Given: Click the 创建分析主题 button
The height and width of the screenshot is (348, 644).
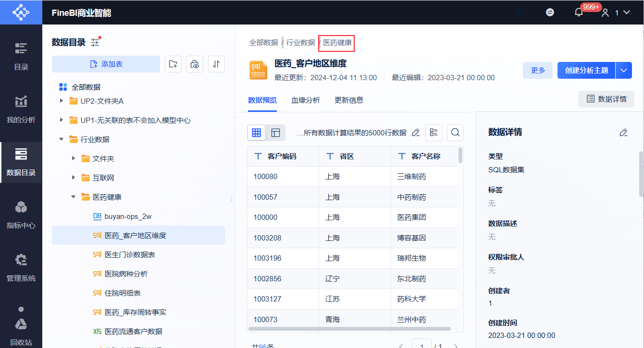Looking at the screenshot, I should [x=586, y=70].
